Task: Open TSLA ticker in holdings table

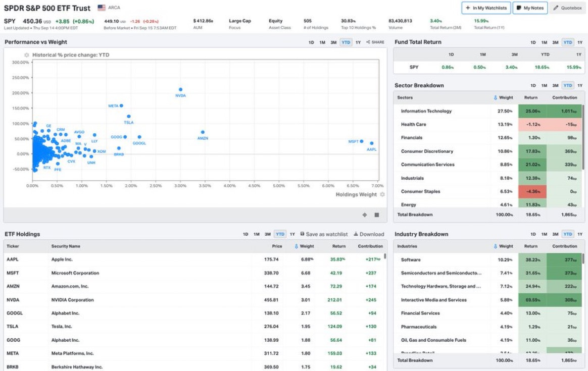Action: [x=12, y=327]
